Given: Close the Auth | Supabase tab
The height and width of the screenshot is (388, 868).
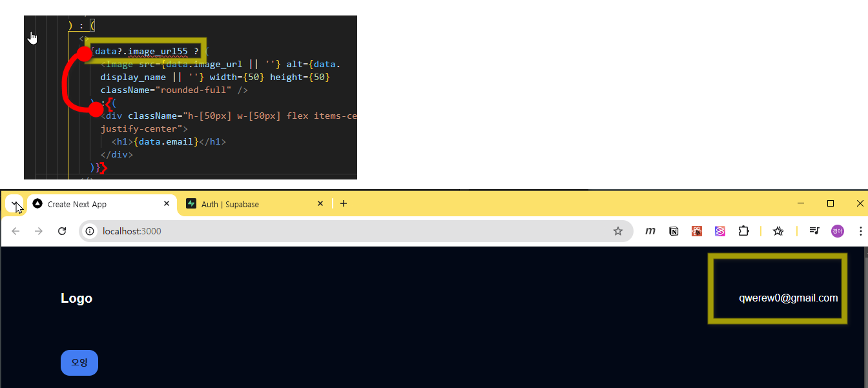Looking at the screenshot, I should pyautogui.click(x=320, y=204).
